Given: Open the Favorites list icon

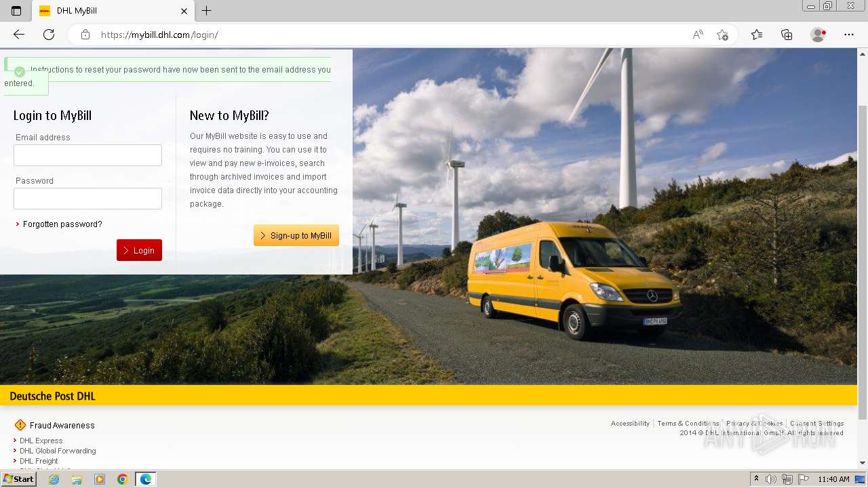Looking at the screenshot, I should click(x=757, y=35).
